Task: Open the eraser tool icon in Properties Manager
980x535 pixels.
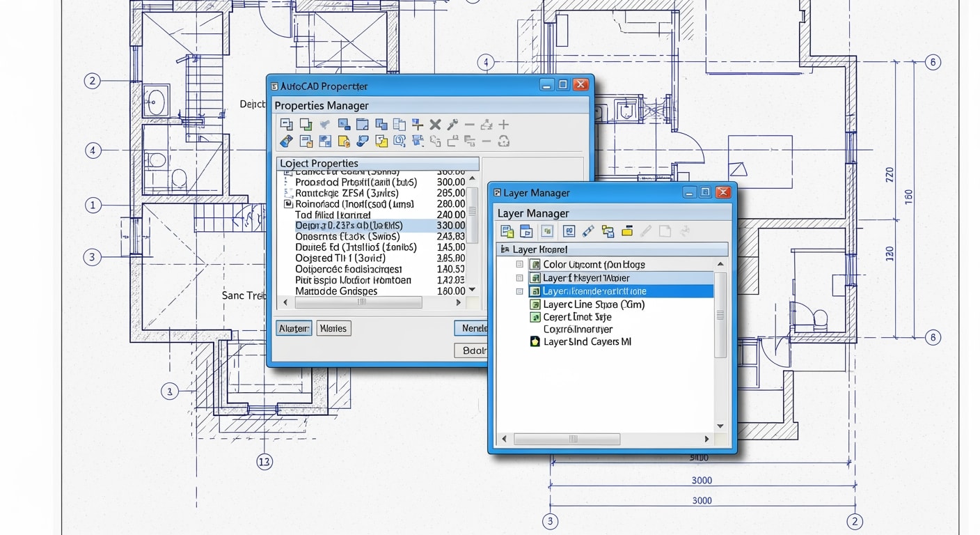Action: (x=285, y=141)
